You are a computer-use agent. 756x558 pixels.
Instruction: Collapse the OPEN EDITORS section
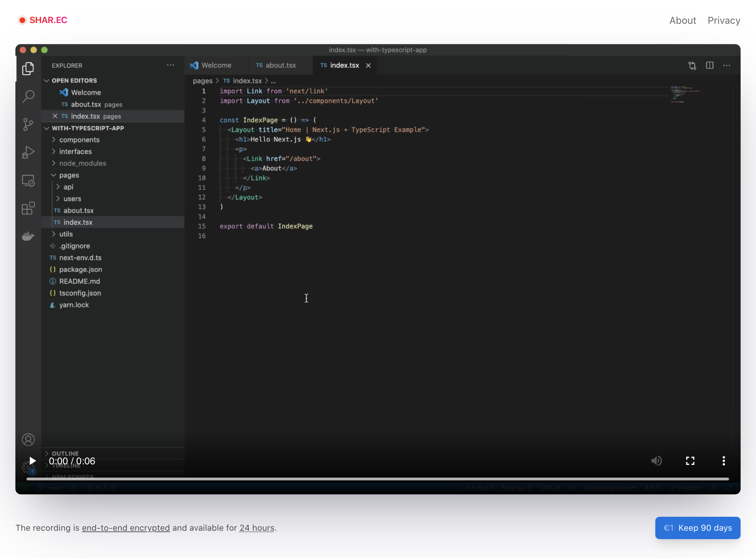click(74, 80)
